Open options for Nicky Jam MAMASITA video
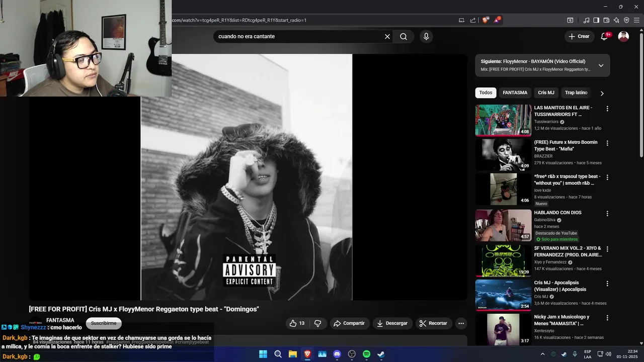The width and height of the screenshot is (644, 362). [607, 318]
